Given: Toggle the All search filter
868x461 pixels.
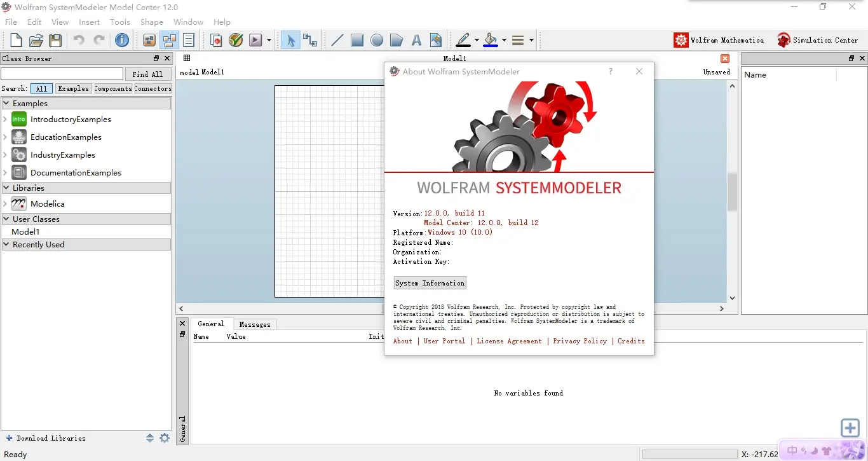Looking at the screenshot, I should tap(41, 88).
